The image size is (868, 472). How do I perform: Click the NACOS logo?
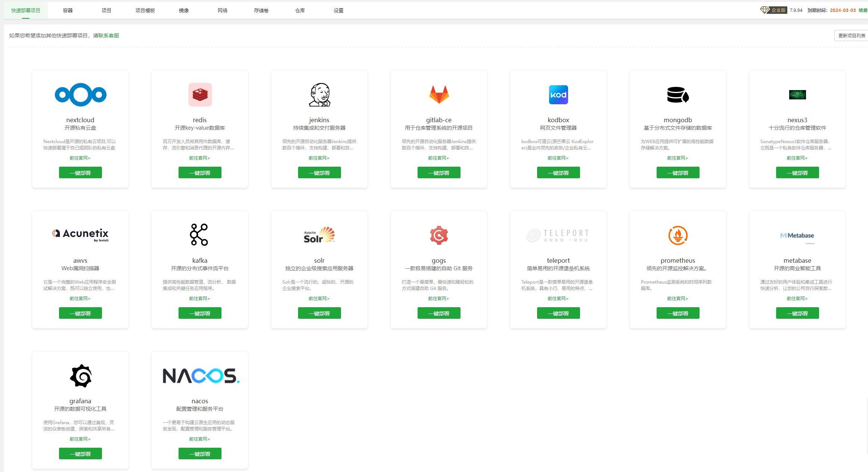coord(201,376)
